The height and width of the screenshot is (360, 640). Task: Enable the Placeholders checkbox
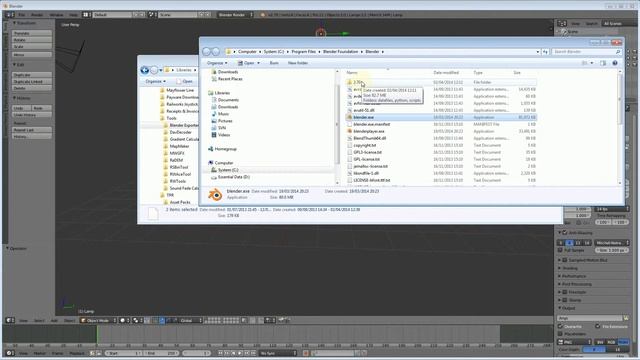(x=560, y=334)
